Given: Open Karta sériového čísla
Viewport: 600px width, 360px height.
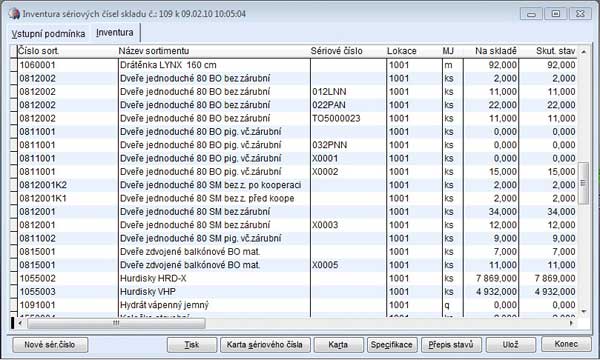Looking at the screenshot, I should [x=265, y=345].
